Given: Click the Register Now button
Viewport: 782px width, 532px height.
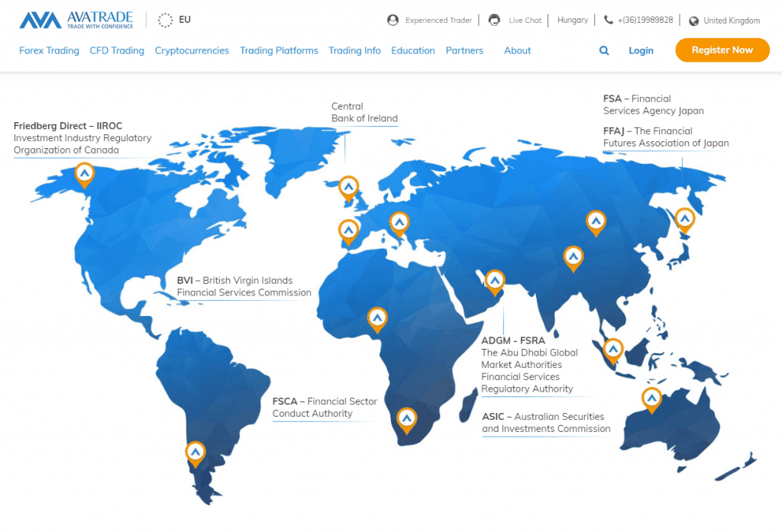Looking at the screenshot, I should pos(722,50).
